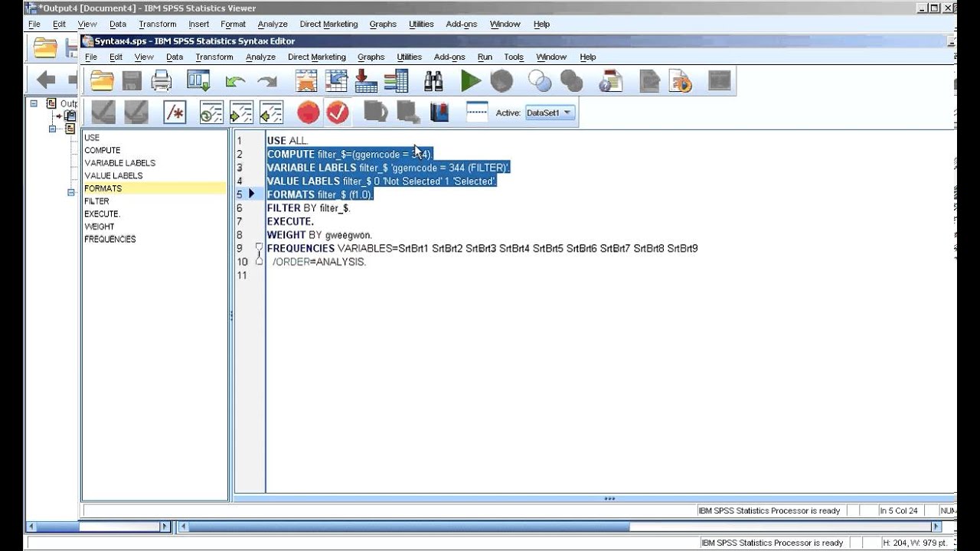Click line 6 FILTER BY filter_$ text
Image resolution: width=980 pixels, height=551 pixels.
tap(309, 208)
